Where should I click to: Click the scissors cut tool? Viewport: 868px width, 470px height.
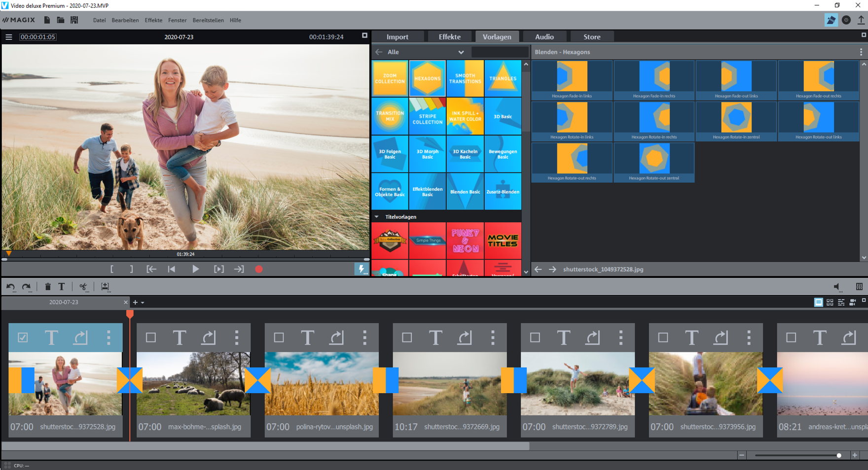[83, 287]
